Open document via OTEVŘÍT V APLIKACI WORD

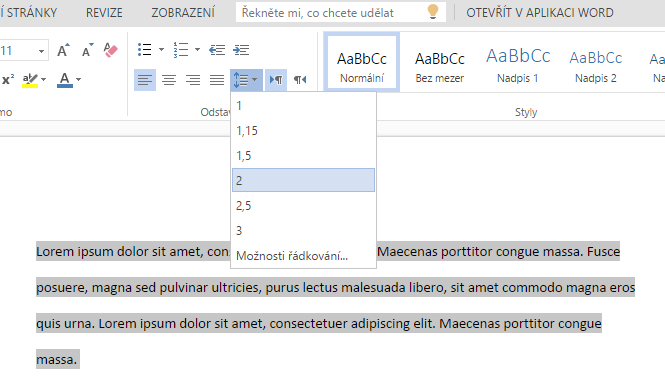540,13
